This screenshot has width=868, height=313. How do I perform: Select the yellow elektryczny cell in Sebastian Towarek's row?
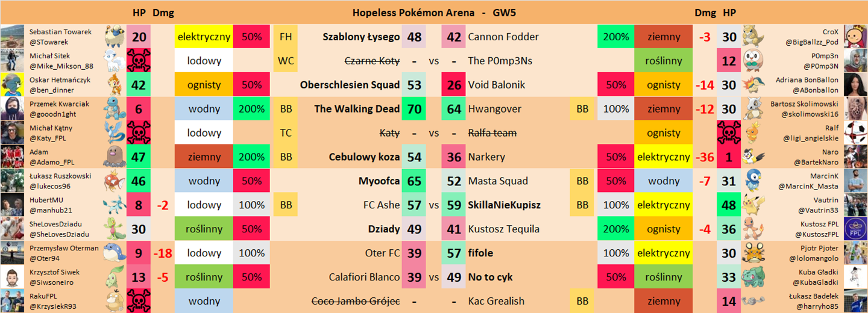click(x=204, y=37)
